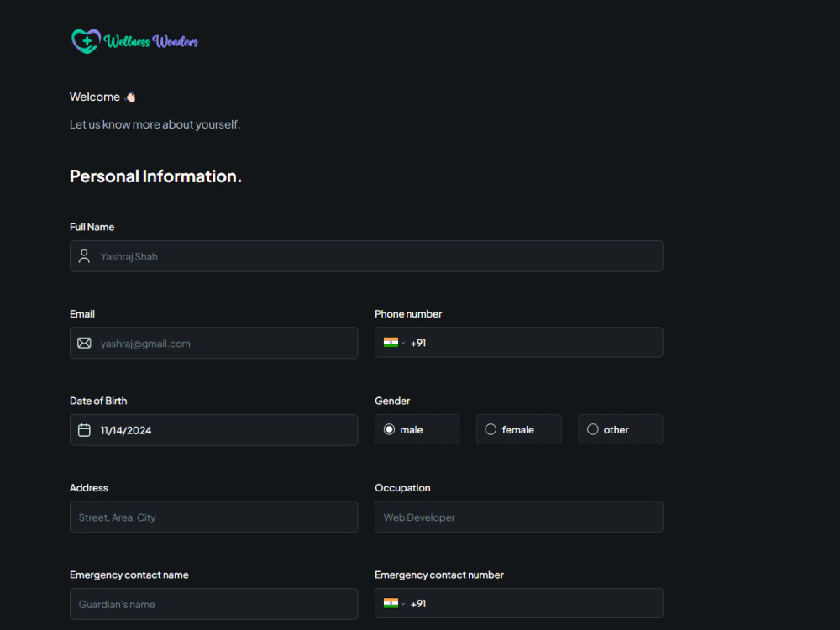The height and width of the screenshot is (630, 840).
Task: Click the Emergency contact number label
Action: coord(439,575)
